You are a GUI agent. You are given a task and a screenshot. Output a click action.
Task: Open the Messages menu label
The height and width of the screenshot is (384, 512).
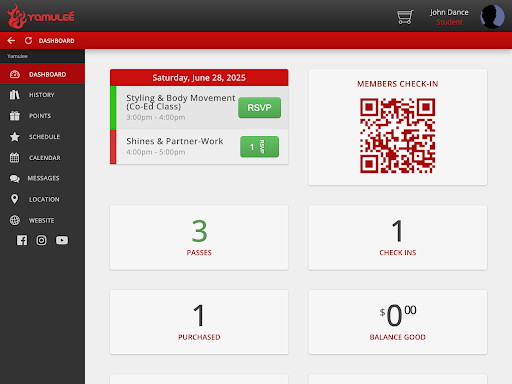[x=43, y=178]
